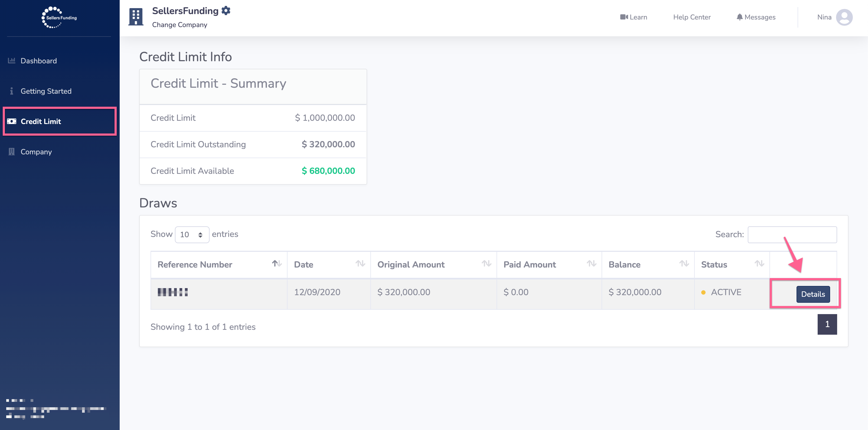Click the Draws Search field
Image resolution: width=868 pixels, height=430 pixels.
pyautogui.click(x=792, y=234)
